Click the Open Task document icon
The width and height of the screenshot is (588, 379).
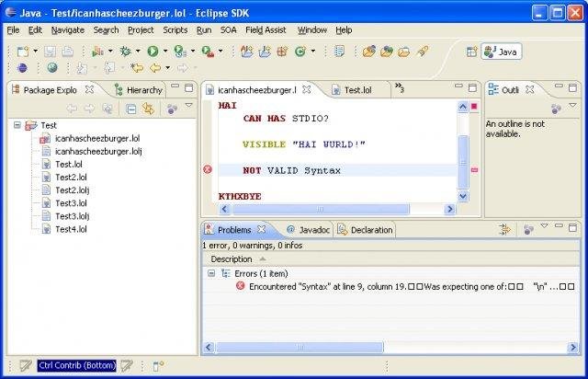coord(339,52)
